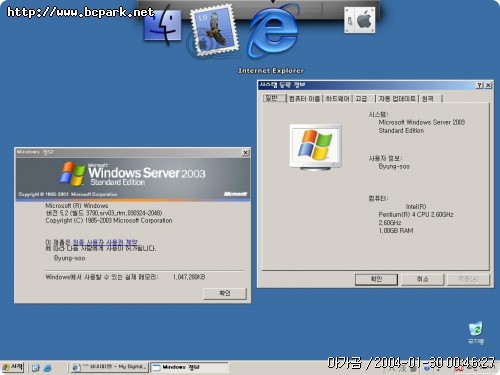Click the Windows Server 2003 banner

coord(133,179)
